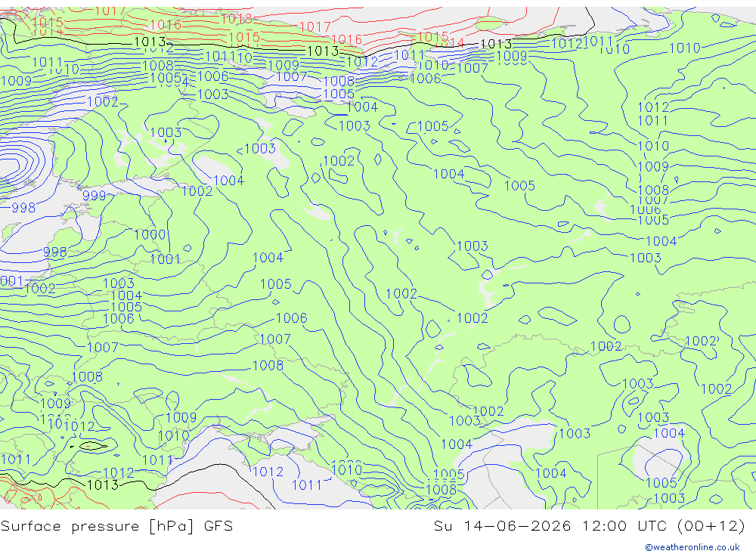Click the 'Surface pressure [hPa] GFS' caption
This screenshot has height=554, width=756.
[116, 526]
